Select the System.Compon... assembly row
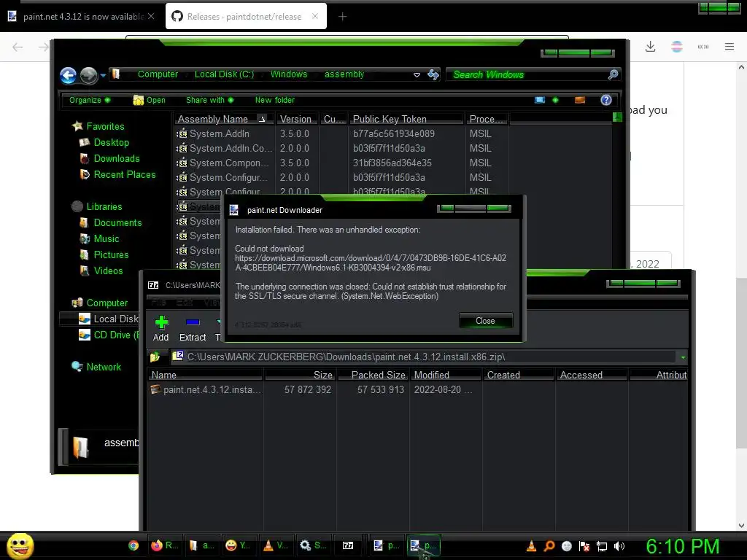The height and width of the screenshot is (560, 747). [342, 163]
